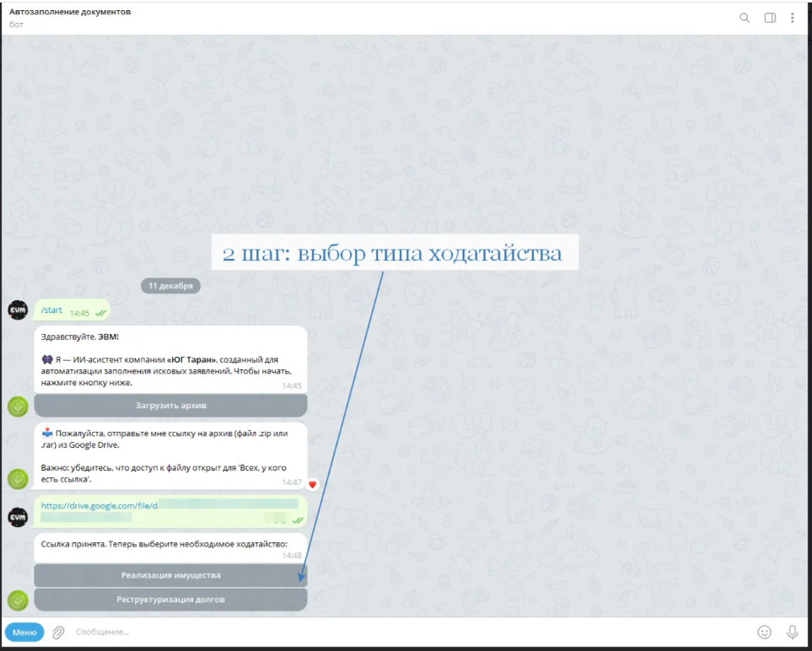Click the 14:48 timestamp
The height and width of the screenshot is (651, 812).
point(292,556)
